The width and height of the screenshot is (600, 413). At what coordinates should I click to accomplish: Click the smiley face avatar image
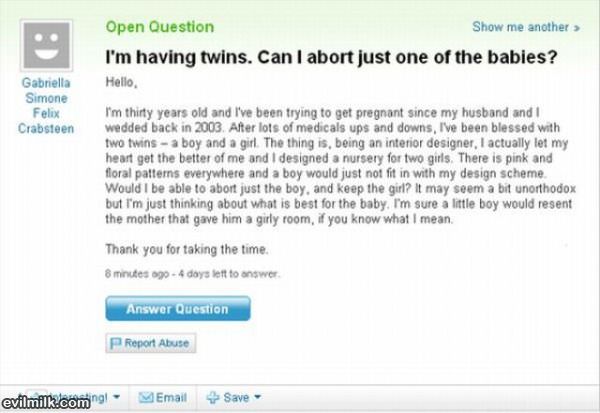pyautogui.click(x=46, y=46)
